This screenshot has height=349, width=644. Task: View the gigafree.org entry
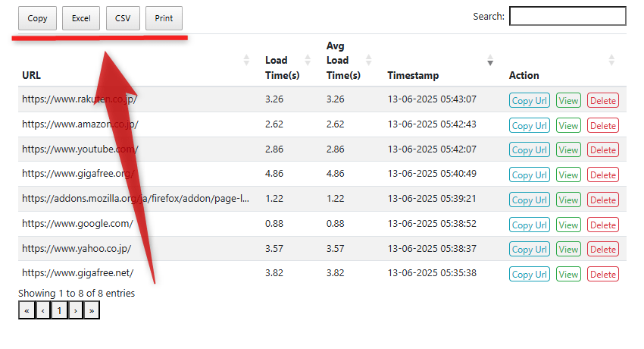tap(568, 174)
